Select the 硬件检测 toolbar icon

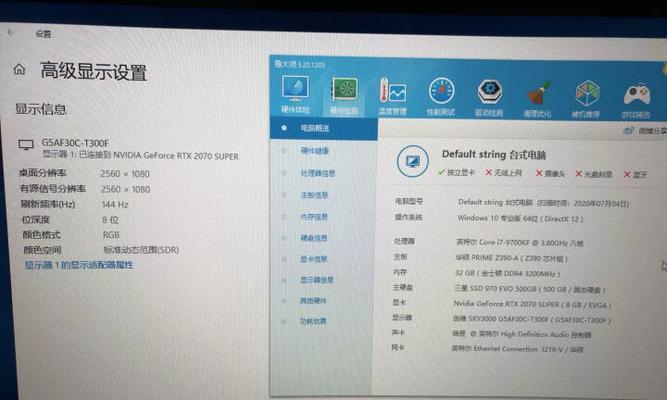click(344, 96)
